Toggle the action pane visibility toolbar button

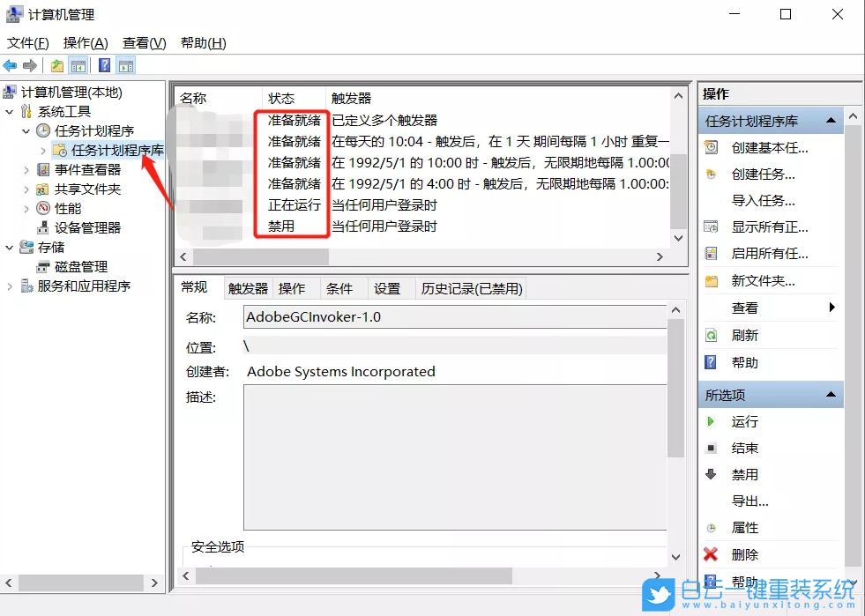tap(124, 64)
